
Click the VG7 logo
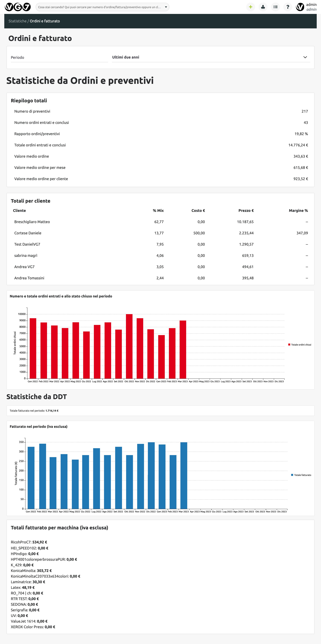tap(18, 7)
